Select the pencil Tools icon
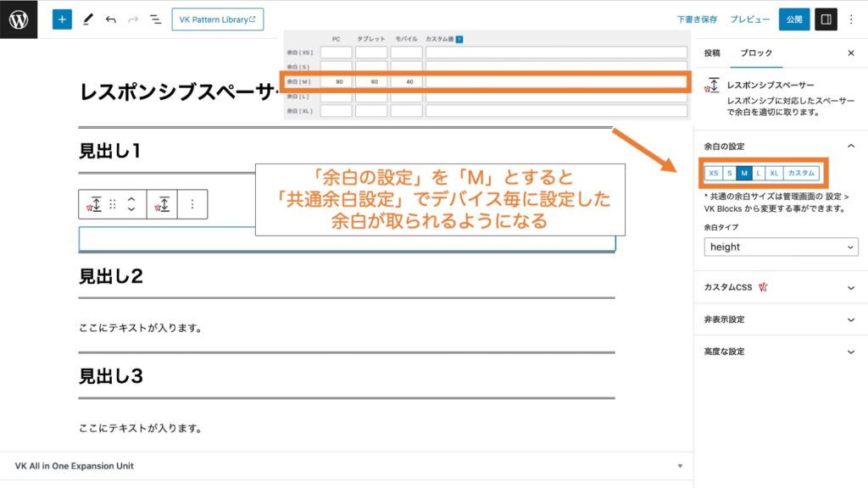Image resolution: width=868 pixels, height=488 pixels. click(x=88, y=19)
